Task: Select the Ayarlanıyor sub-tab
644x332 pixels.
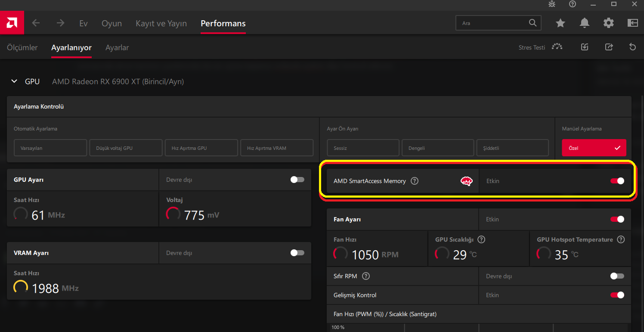Action: 71,47
